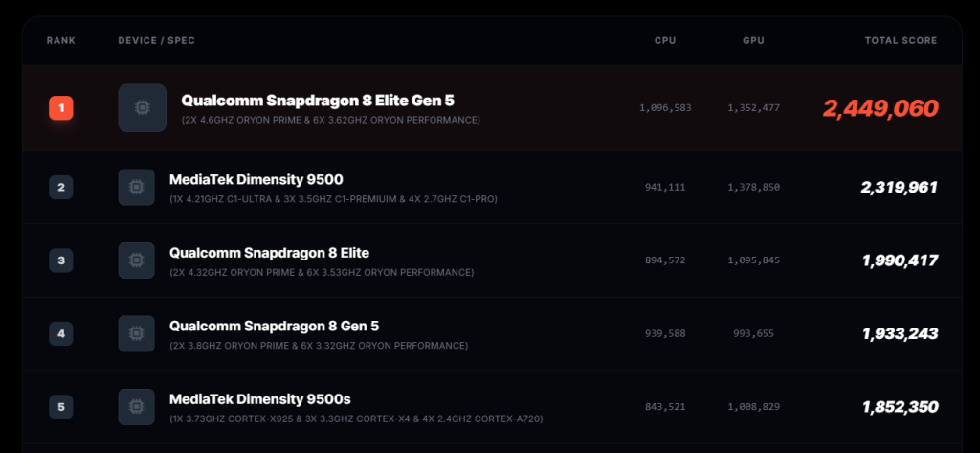
Task: Click the chip icon beside Qualcomm Snapdragon 8 Elite
Action: 136,260
